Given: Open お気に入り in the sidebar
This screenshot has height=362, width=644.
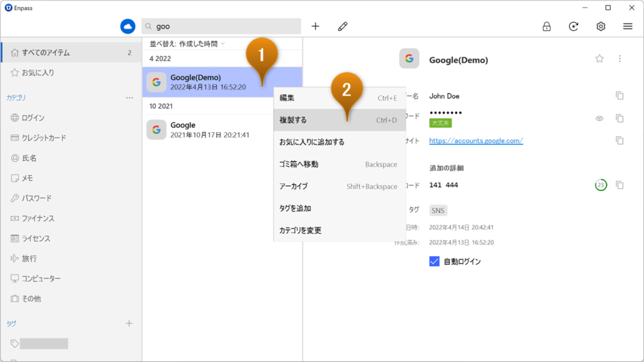Looking at the screenshot, I should (x=71, y=73).
